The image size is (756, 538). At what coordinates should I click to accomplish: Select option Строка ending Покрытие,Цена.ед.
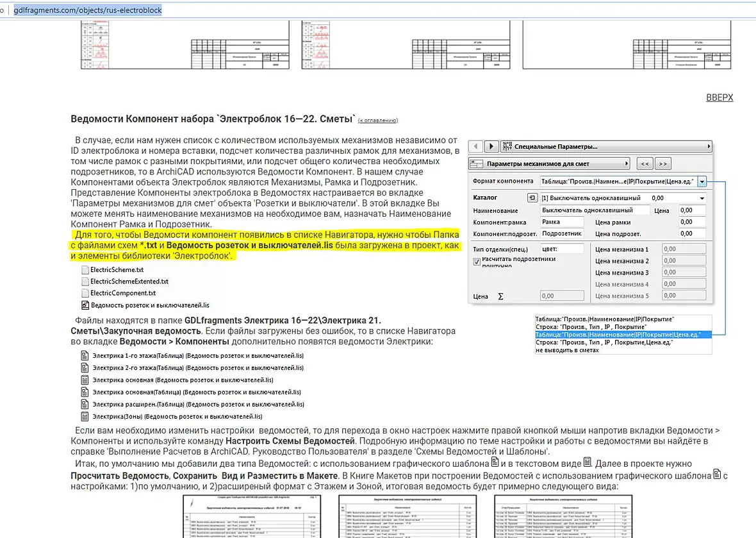pos(623,342)
